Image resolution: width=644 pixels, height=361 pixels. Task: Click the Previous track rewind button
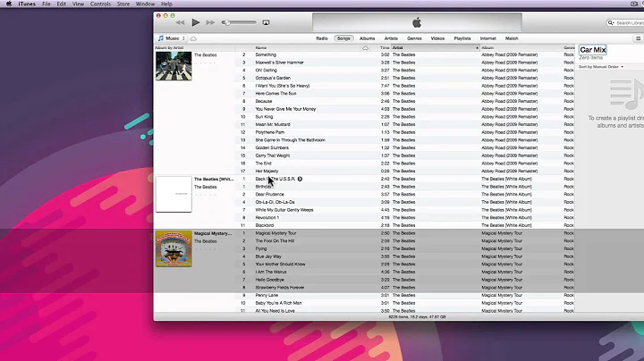180,22
